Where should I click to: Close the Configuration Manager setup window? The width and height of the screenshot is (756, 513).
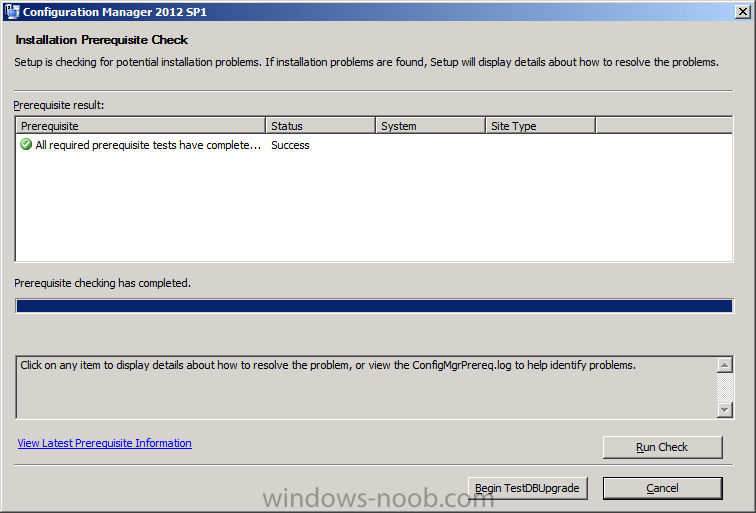[742, 12]
